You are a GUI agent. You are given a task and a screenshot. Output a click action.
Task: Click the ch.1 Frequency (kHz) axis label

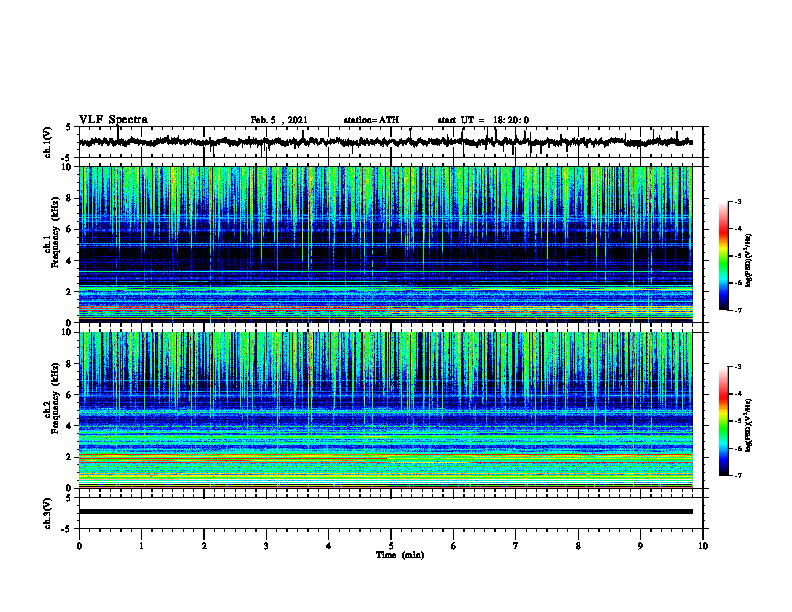pos(51,232)
